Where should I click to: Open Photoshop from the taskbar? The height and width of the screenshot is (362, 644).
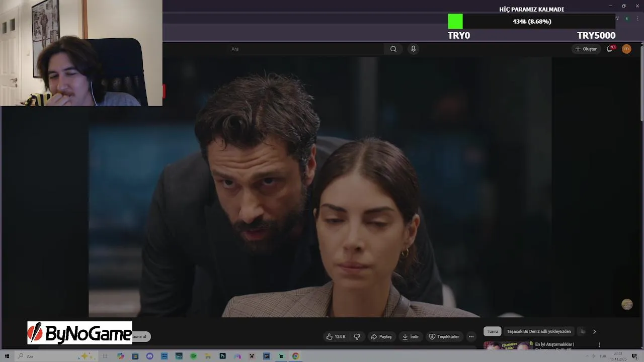(x=222, y=356)
